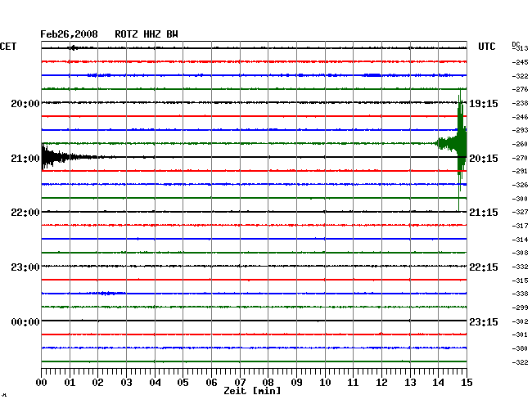Click minute tick label 02
Viewport: 532px width, 404px height.
tap(97, 383)
